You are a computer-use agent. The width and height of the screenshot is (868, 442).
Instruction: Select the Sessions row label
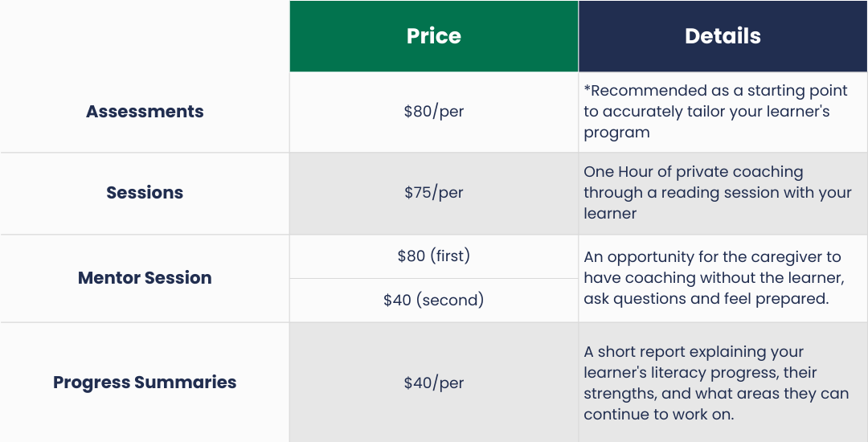click(x=145, y=193)
